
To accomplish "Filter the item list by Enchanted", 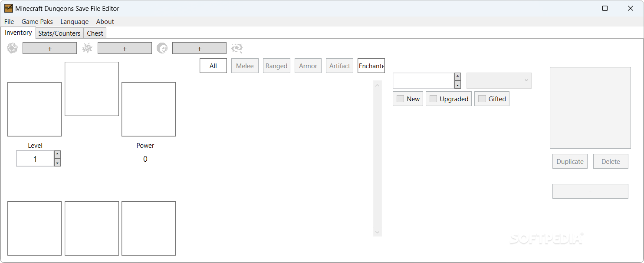I will (x=371, y=66).
